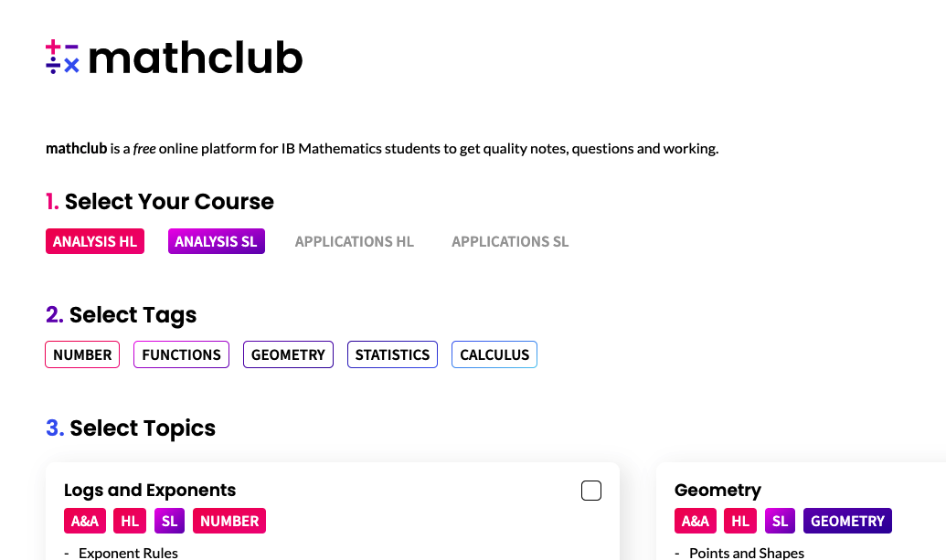
Task: Toggle the FUNCTIONS tag filter
Action: 181,354
